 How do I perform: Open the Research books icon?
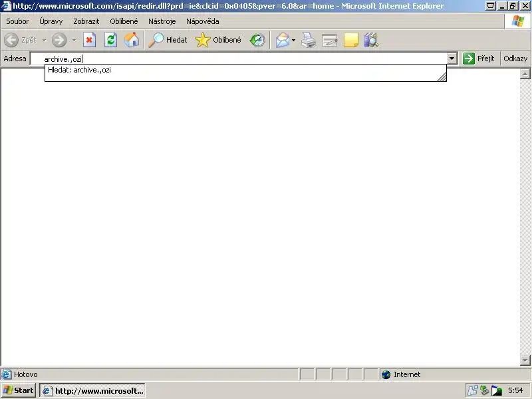pyautogui.click(x=372, y=40)
